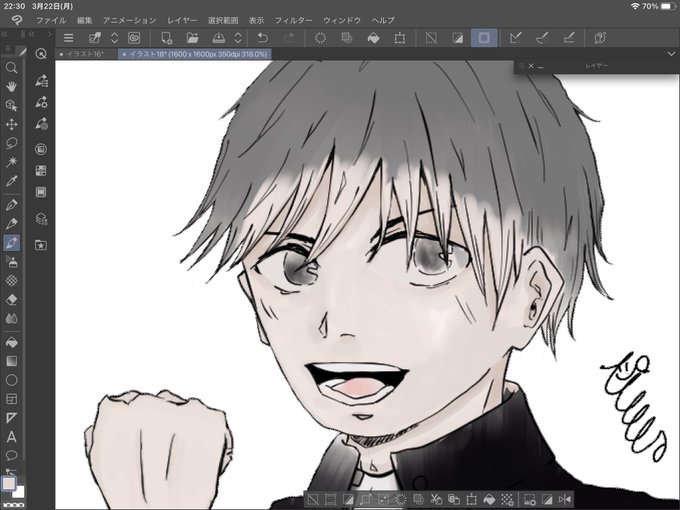Screen dimensions: 680x510
Task: Select the Hand move-view tool
Action: coord(12,86)
